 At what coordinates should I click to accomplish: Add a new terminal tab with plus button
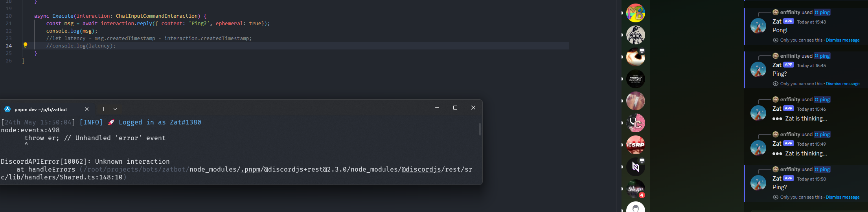coord(103,109)
